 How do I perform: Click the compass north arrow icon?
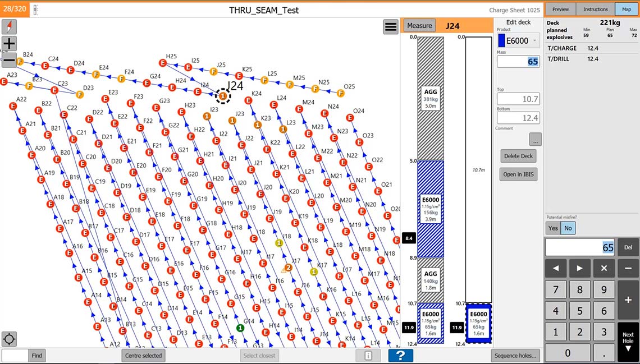10,26
